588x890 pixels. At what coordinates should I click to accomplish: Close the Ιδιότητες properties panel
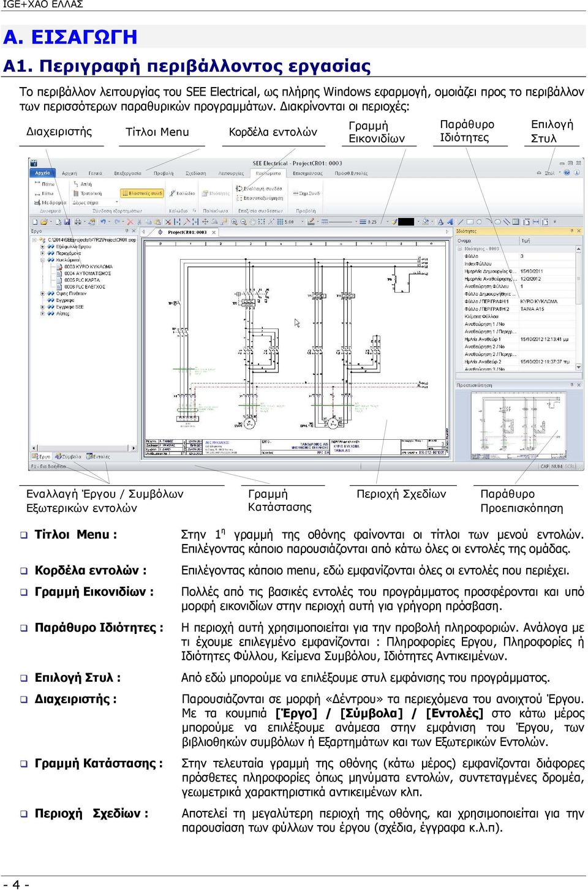point(579,231)
